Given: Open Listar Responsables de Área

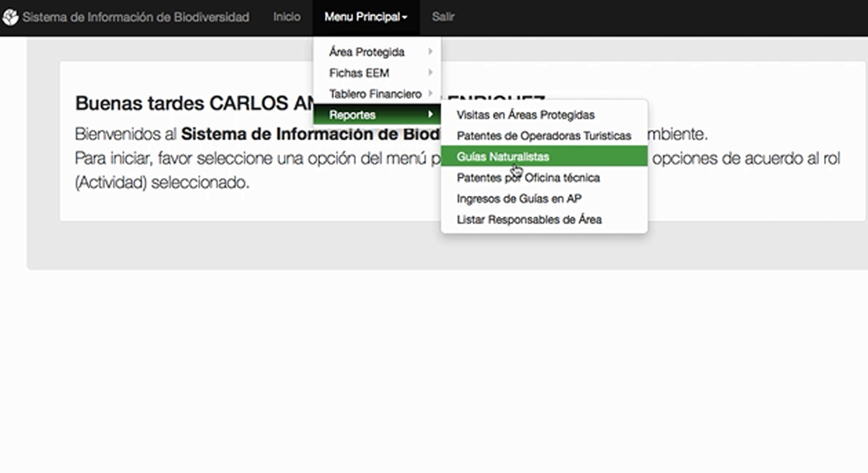Looking at the screenshot, I should coord(529,220).
